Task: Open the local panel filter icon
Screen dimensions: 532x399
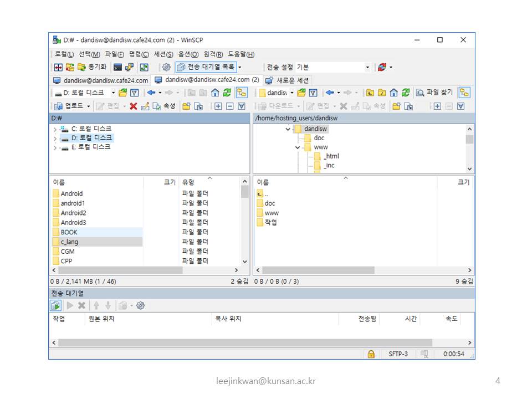Action: click(x=134, y=93)
